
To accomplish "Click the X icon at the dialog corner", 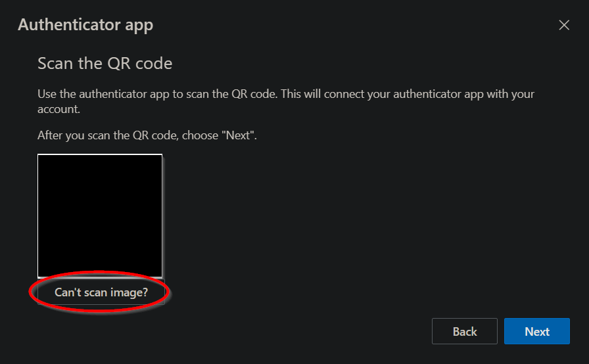I will point(563,26).
